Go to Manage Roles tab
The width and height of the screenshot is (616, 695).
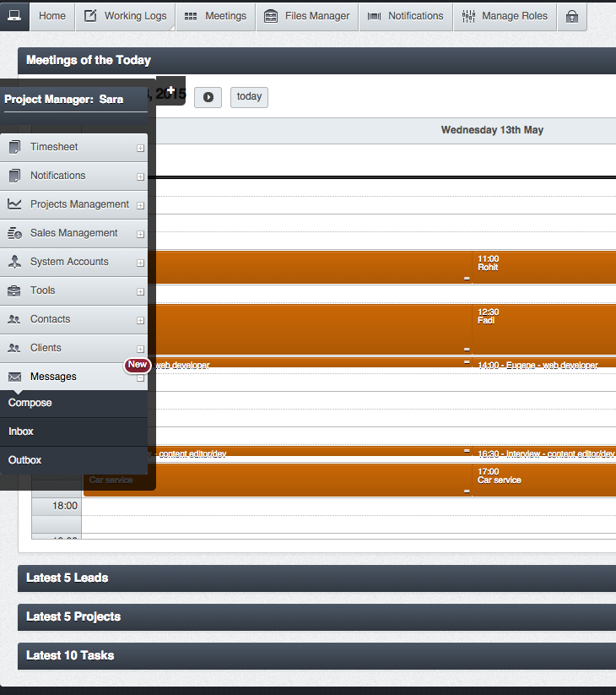(505, 16)
